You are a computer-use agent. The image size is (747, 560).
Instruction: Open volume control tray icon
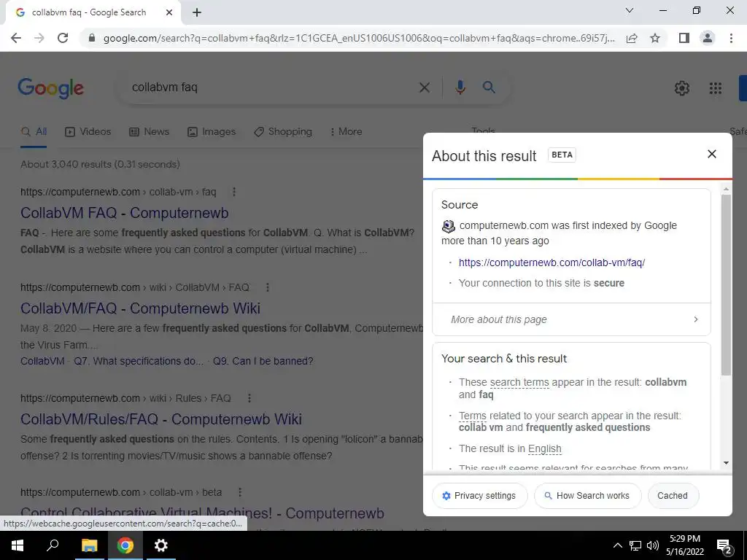tap(653, 545)
